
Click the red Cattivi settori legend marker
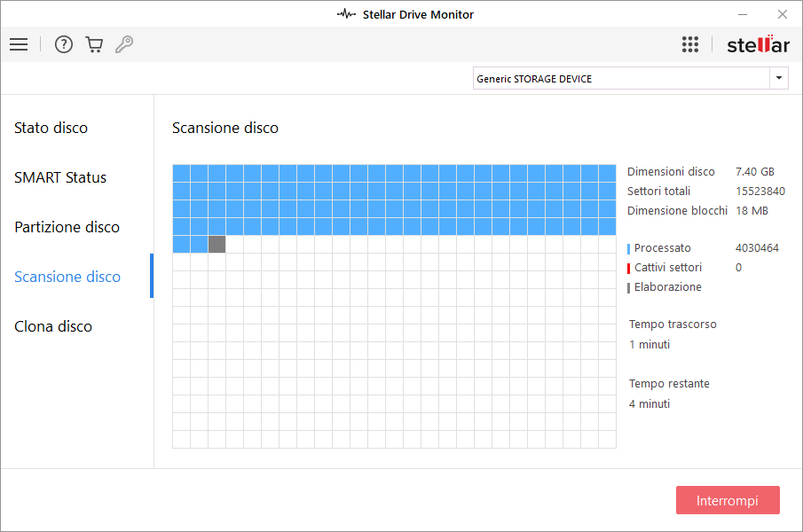click(629, 268)
